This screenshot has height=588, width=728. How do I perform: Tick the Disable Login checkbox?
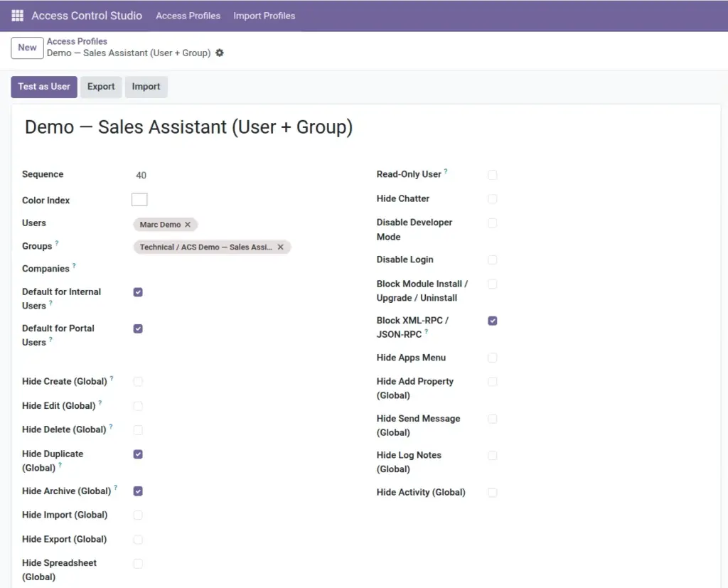pyautogui.click(x=493, y=260)
